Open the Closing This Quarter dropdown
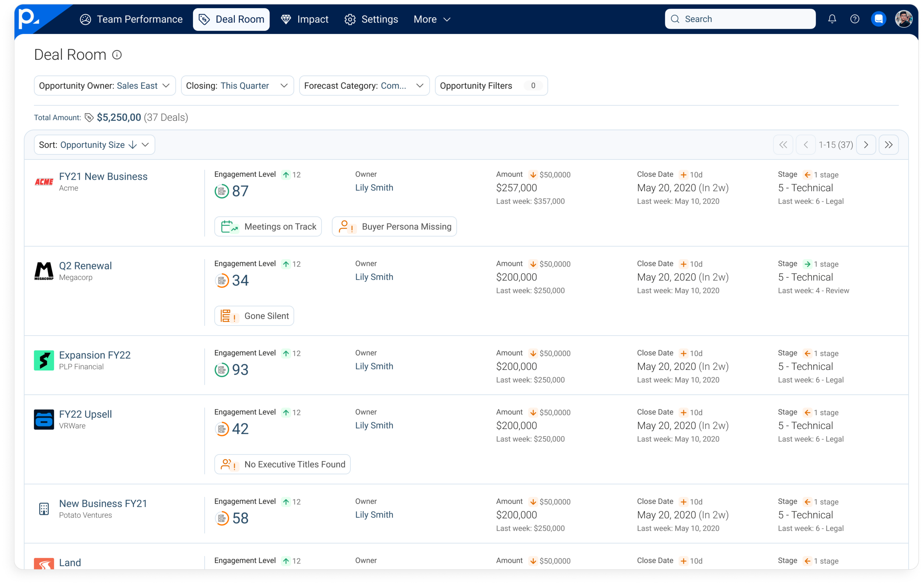 click(237, 85)
